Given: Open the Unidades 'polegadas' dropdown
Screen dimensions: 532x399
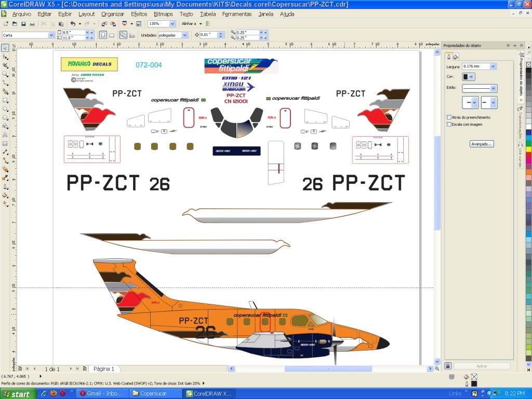Looking at the screenshot, I should [184, 35].
